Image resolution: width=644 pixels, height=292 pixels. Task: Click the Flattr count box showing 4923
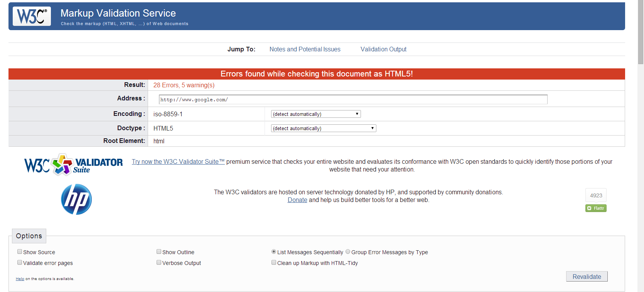[596, 195]
